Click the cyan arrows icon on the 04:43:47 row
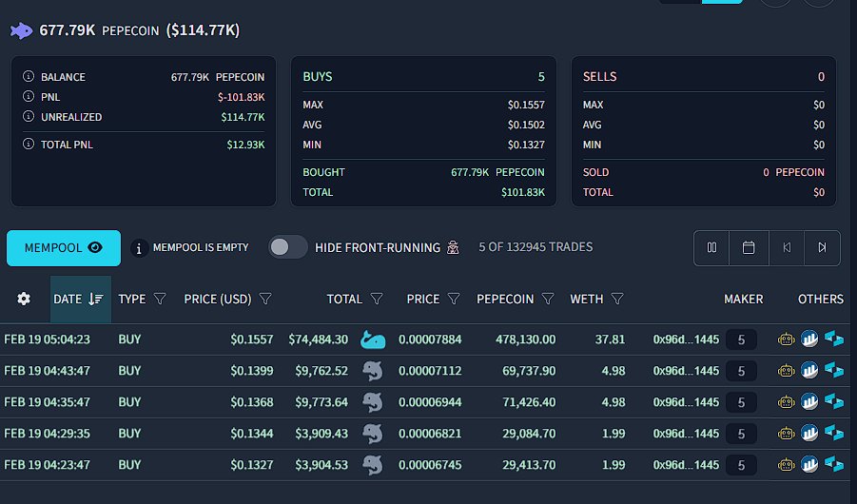The width and height of the screenshot is (857, 504). click(834, 370)
